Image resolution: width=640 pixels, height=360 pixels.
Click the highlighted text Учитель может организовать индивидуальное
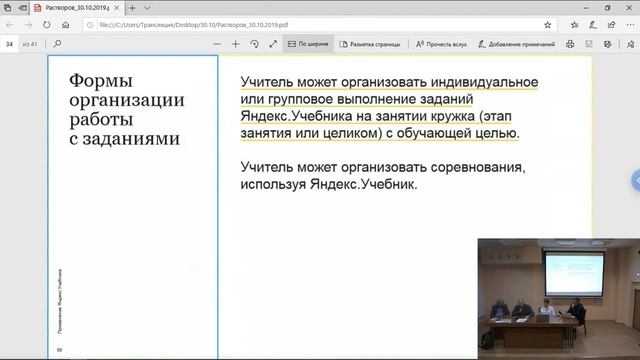389,82
